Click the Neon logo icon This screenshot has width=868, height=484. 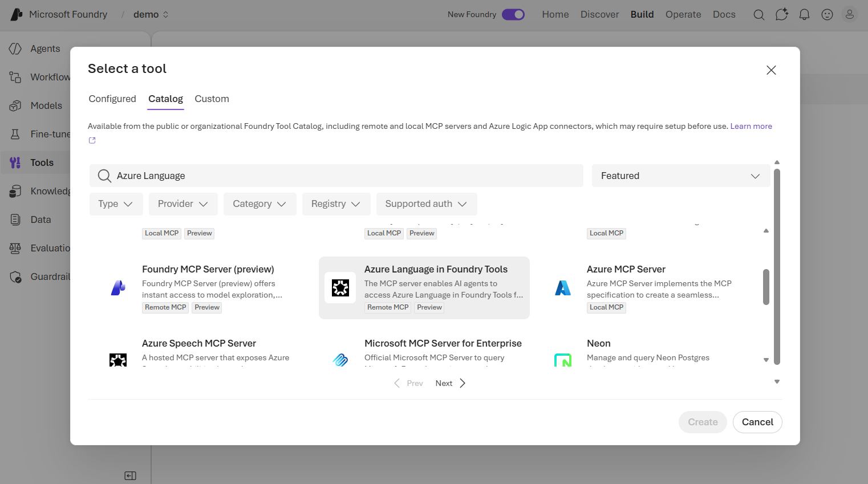[x=563, y=360]
